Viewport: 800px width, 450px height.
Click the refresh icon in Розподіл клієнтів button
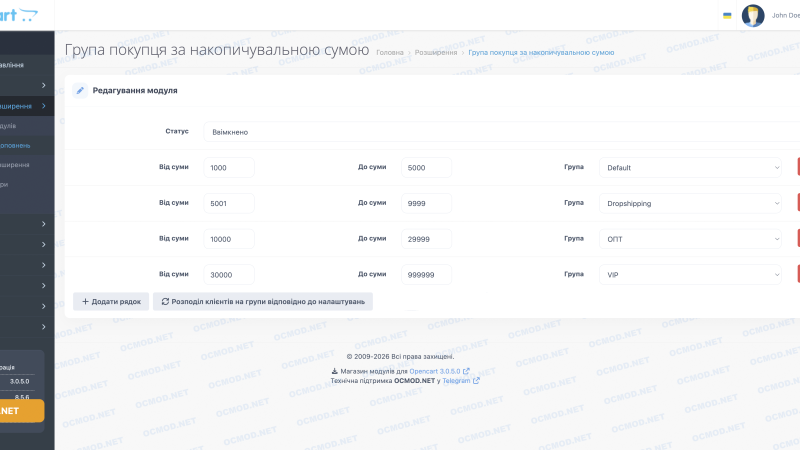(x=165, y=302)
